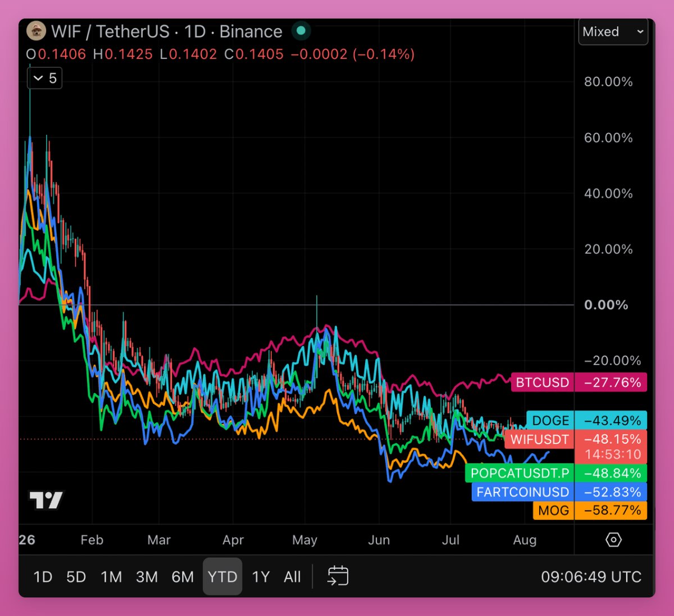Click the low price value 0.1402

point(193,54)
